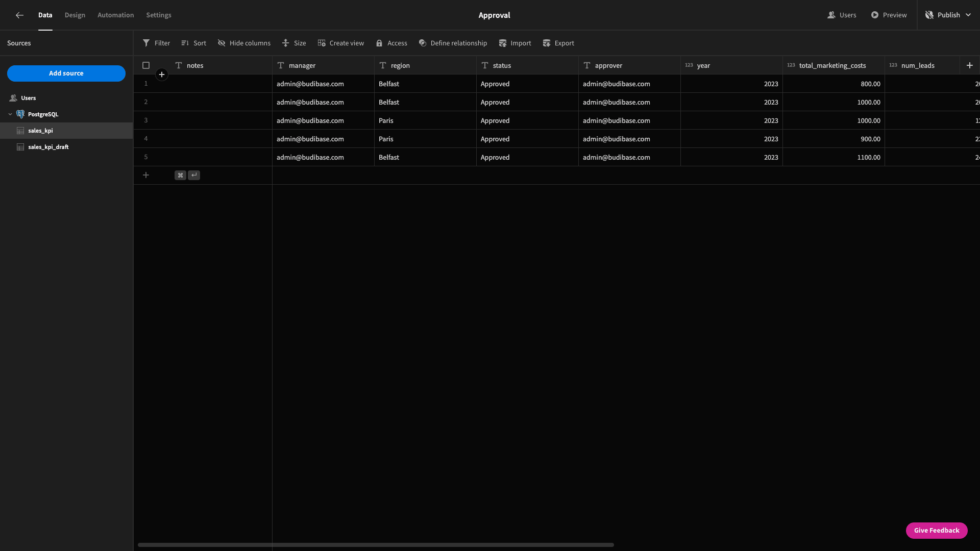Open row Size settings
Viewport: 980px width, 551px height.
(x=294, y=43)
